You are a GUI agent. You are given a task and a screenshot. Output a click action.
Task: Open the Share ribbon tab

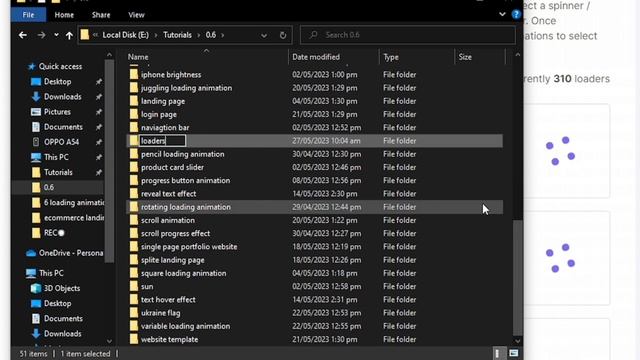tap(101, 15)
